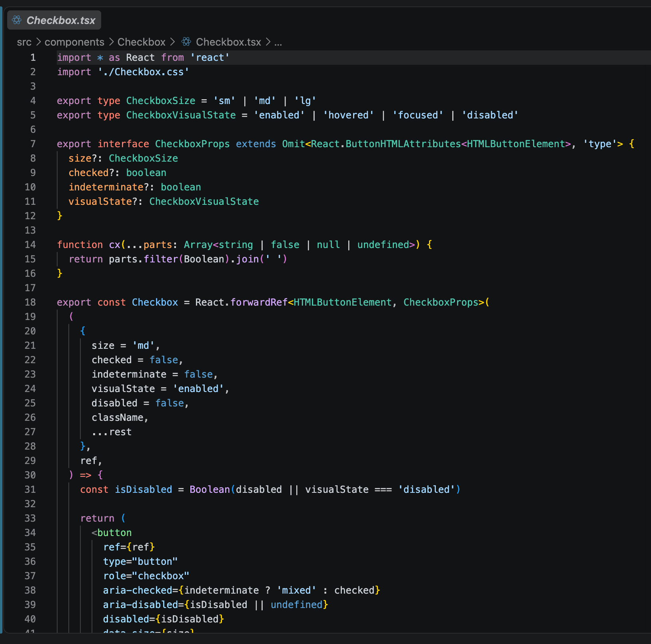Expand chevron after src breadcrumb
Screen dimensions: 651x644
click(38, 42)
